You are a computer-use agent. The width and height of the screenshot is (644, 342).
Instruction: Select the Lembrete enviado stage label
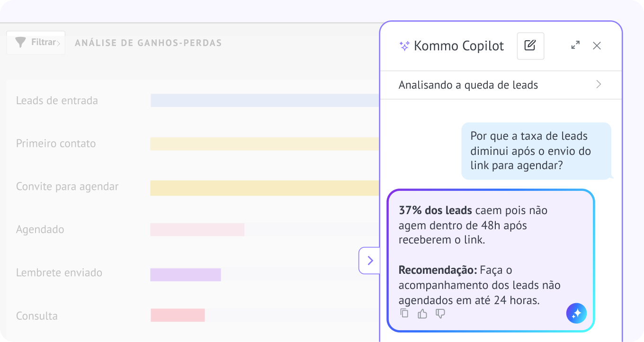59,273
